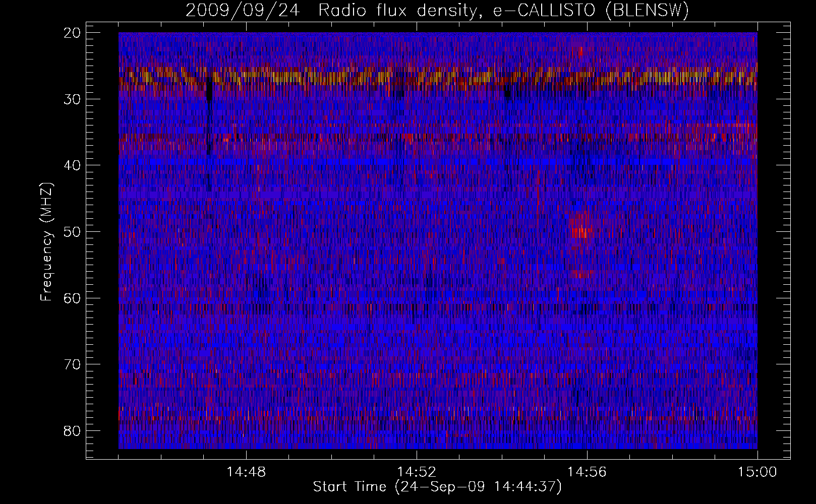Click the 40 MHz frequency tick label

(x=73, y=165)
